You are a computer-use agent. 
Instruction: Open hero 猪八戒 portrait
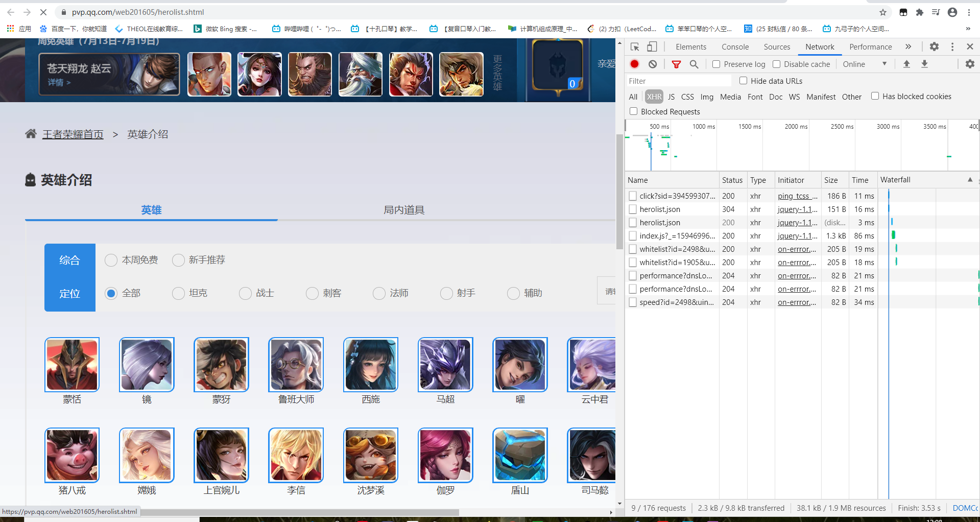coord(72,455)
